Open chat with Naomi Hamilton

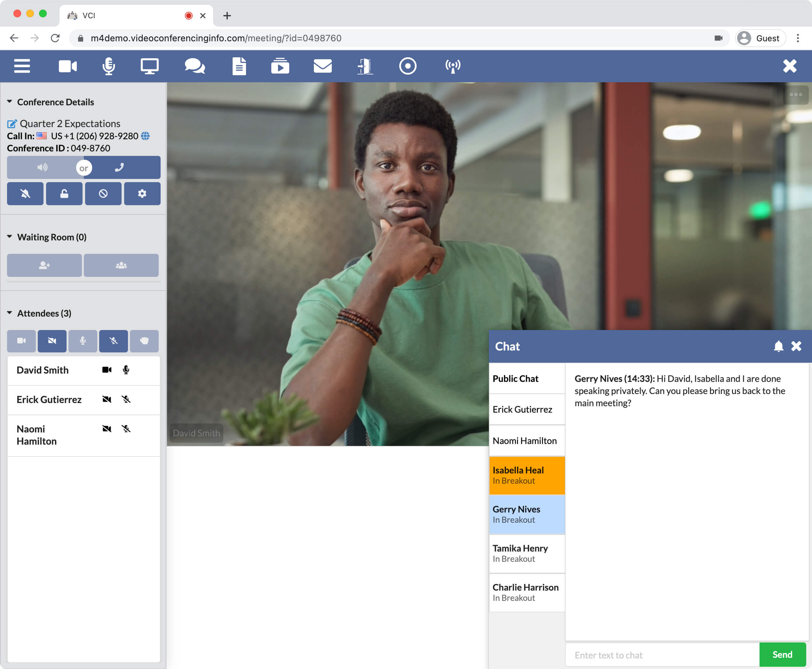tap(527, 440)
